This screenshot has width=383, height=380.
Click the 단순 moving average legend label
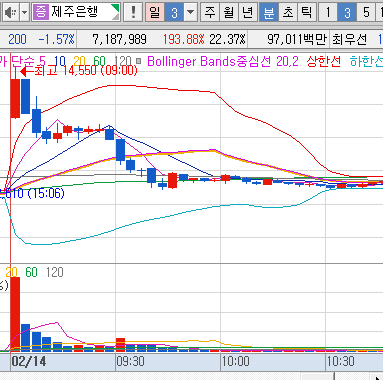click(24, 61)
